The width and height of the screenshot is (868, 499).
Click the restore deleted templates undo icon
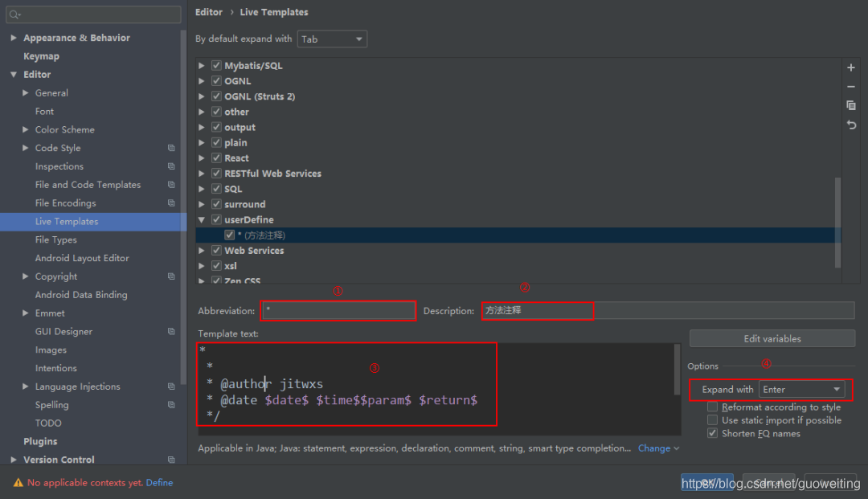click(x=851, y=125)
